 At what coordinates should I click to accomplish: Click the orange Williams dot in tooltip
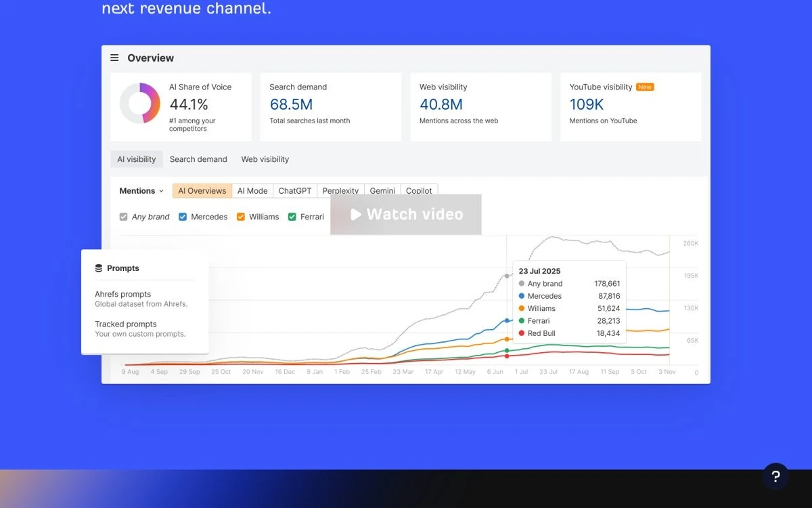click(522, 309)
